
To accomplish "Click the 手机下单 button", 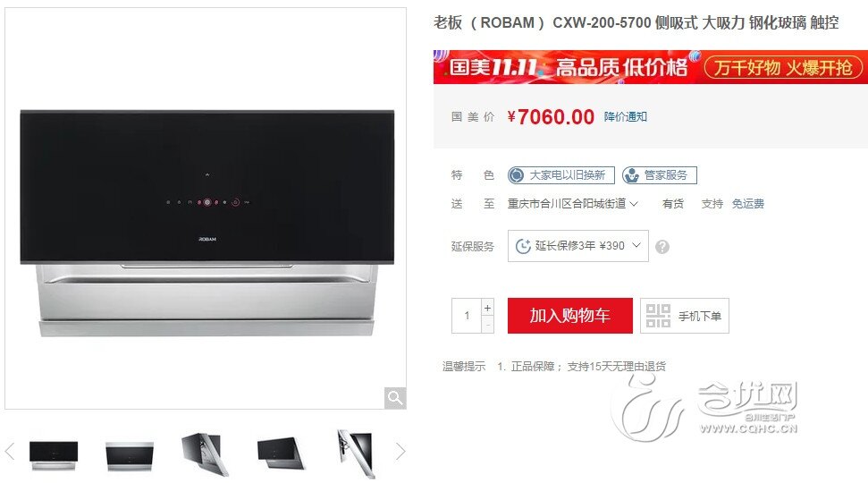I will click(x=684, y=316).
